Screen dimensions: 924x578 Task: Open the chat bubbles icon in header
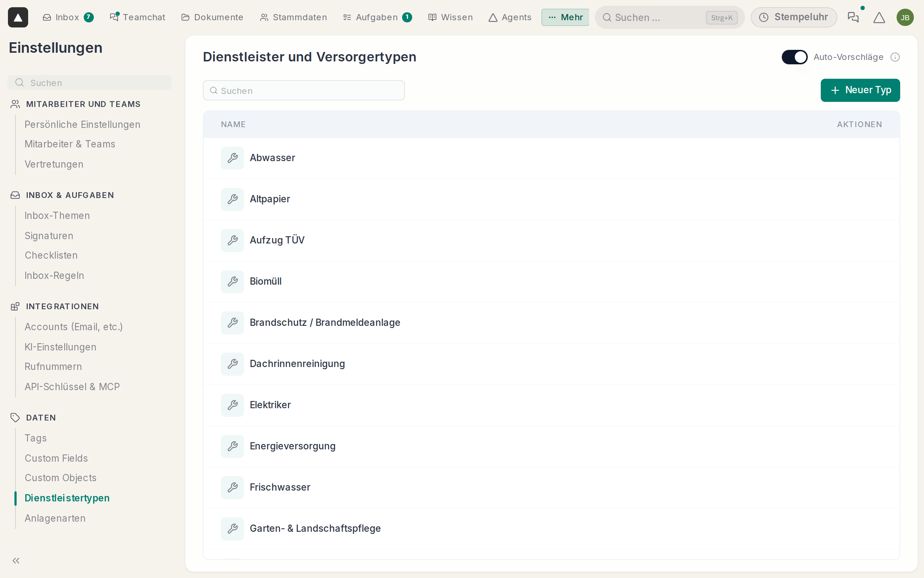pos(853,17)
